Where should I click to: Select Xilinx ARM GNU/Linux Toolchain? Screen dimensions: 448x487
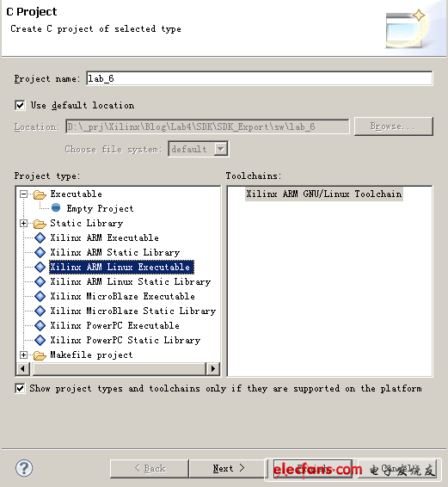(x=324, y=194)
